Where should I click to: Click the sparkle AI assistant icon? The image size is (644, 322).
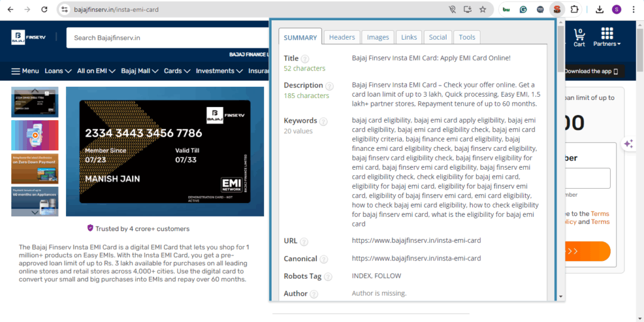tap(628, 144)
